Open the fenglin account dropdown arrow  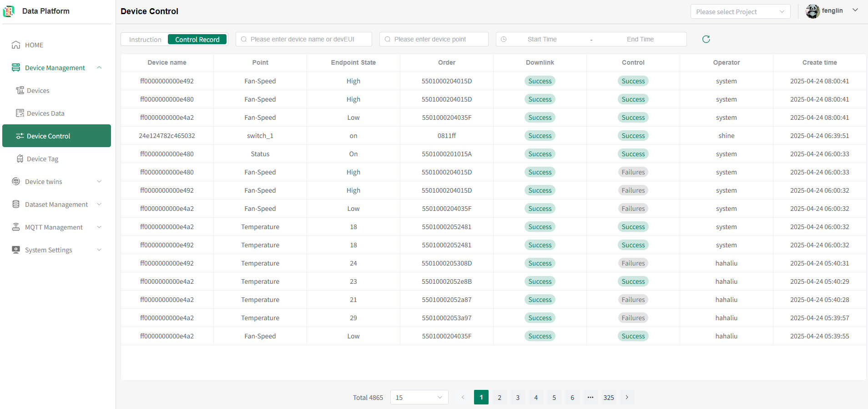[x=855, y=10]
